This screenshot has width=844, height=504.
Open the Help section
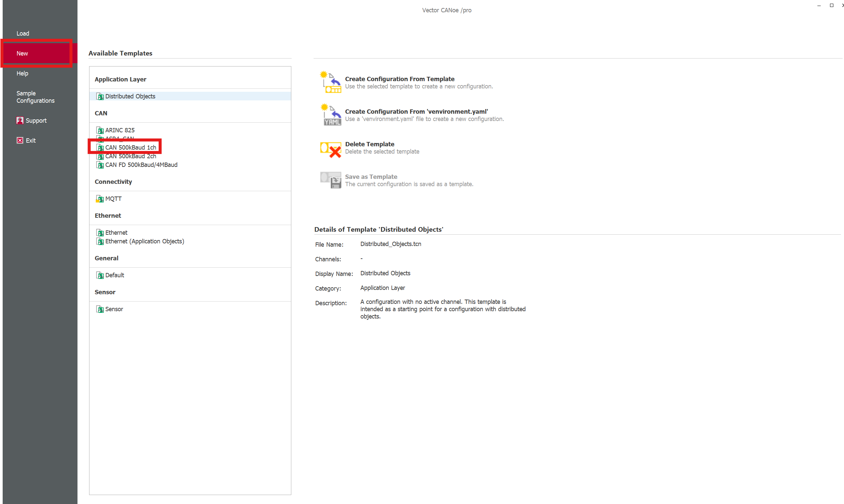pos(22,73)
